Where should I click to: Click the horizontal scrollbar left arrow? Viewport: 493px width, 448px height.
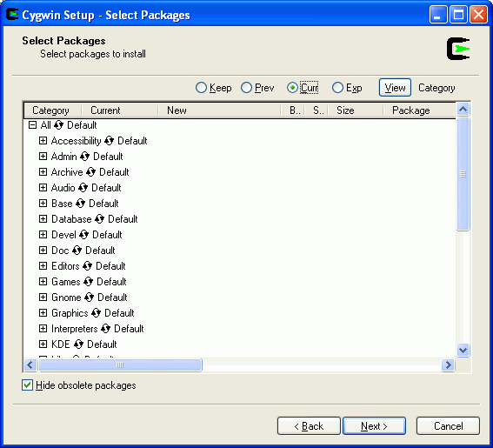coord(30,365)
